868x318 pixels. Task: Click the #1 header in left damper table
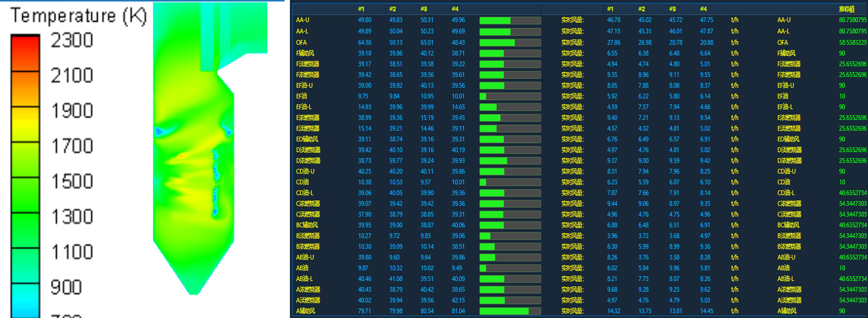tap(361, 9)
